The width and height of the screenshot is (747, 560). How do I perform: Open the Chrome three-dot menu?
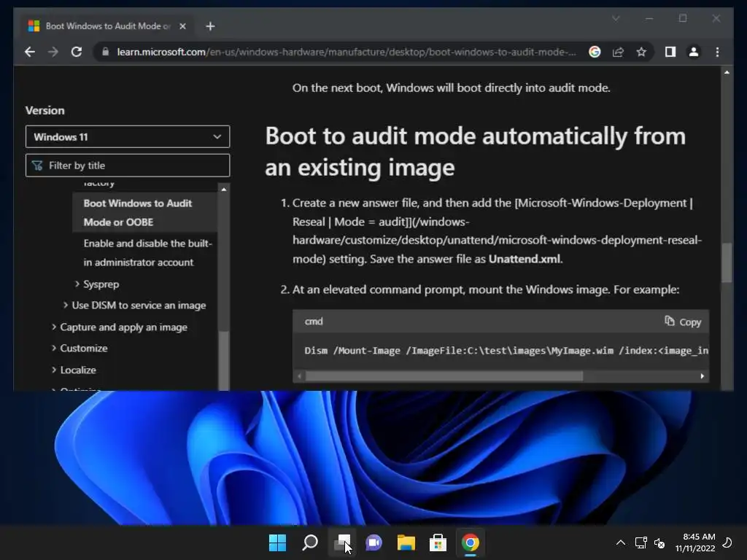click(x=718, y=52)
